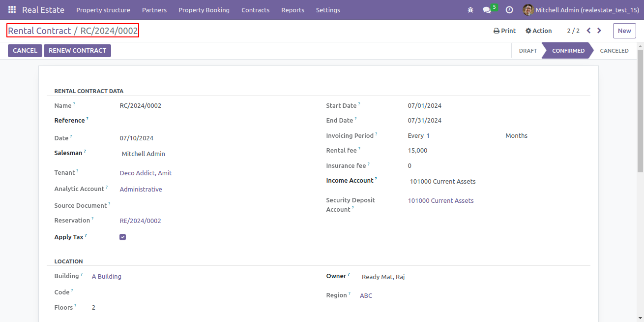Show help tooltip for Owner field

[x=349, y=274]
